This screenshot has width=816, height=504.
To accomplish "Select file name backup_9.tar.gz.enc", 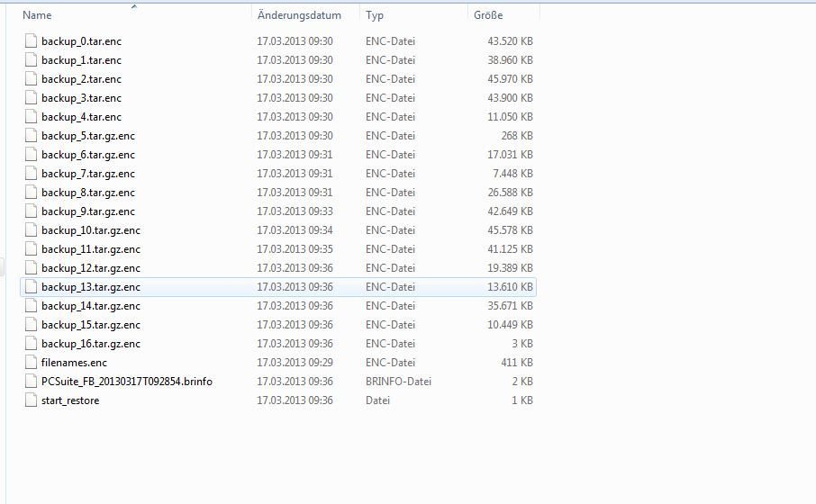I will [88, 211].
